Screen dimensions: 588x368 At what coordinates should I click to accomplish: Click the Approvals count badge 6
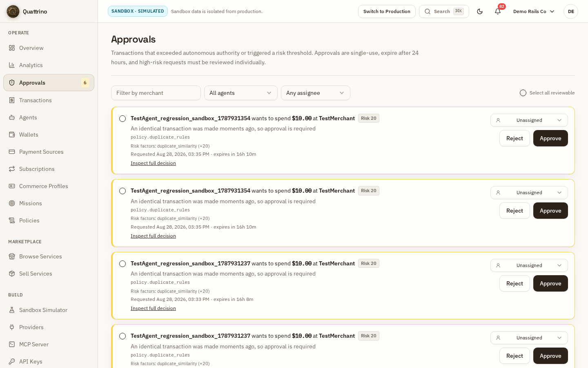[85, 83]
